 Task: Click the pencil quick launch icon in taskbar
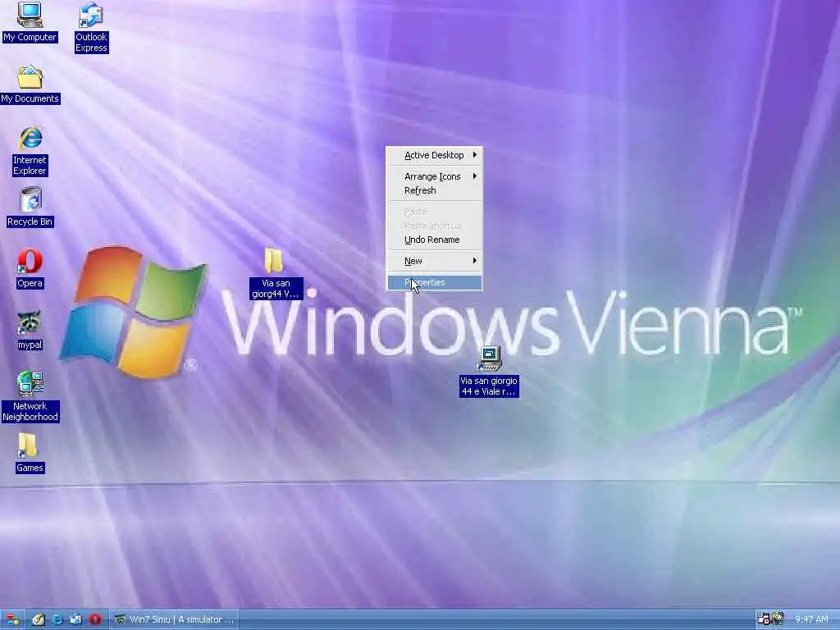(38, 619)
